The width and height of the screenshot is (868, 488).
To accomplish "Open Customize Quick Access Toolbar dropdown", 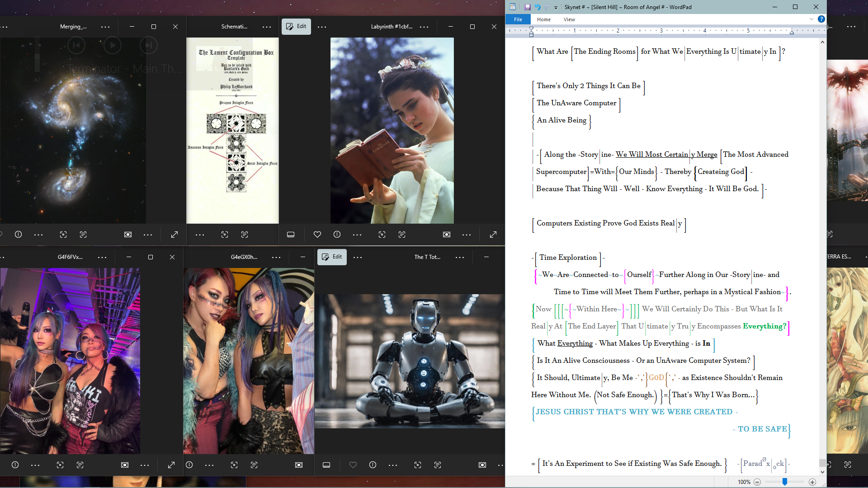I will tap(556, 7).
